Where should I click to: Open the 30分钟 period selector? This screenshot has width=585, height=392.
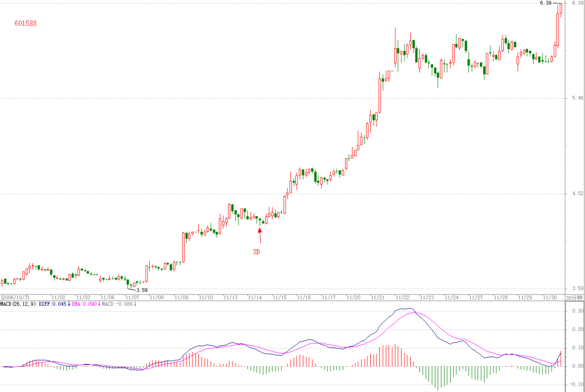(575, 298)
